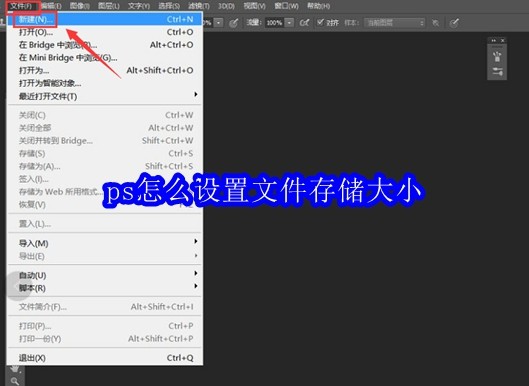Click 存储为 Web 所用格式 entry
The image size is (529, 386).
(105, 192)
